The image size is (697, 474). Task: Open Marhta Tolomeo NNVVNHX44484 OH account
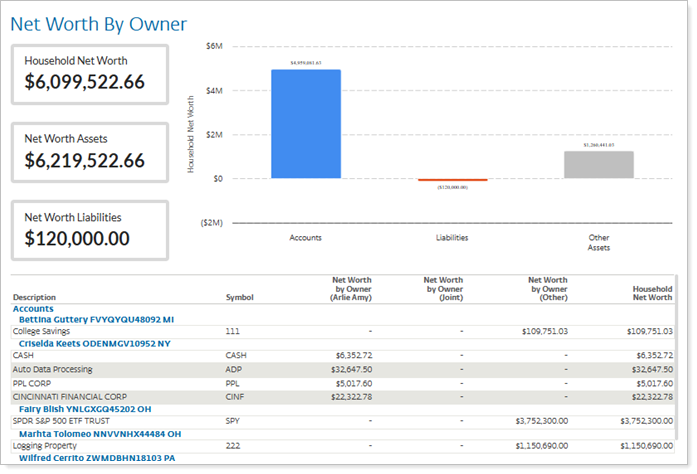click(100, 434)
